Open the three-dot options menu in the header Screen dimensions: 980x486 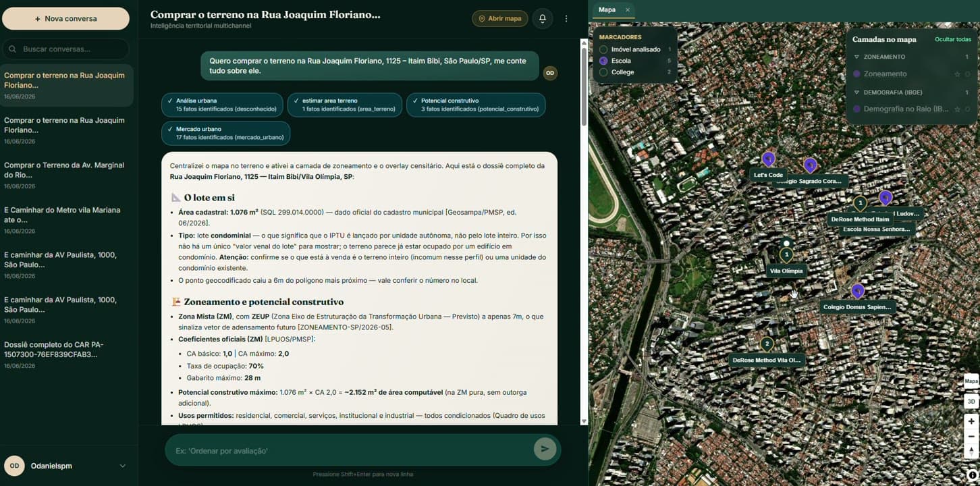pyautogui.click(x=566, y=19)
